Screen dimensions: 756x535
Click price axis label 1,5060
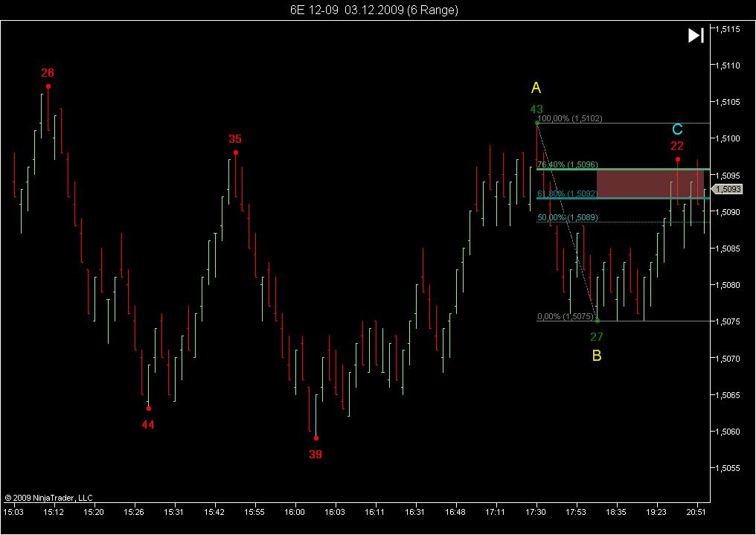click(x=728, y=432)
